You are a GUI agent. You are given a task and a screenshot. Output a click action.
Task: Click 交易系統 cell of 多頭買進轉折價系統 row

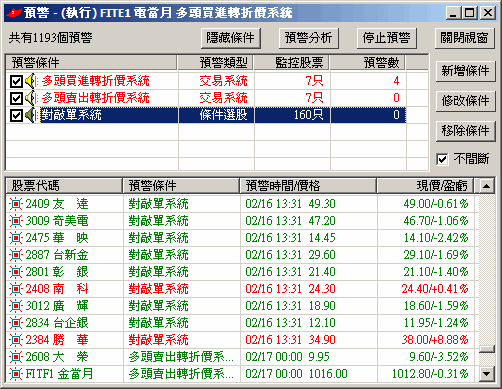pos(224,81)
